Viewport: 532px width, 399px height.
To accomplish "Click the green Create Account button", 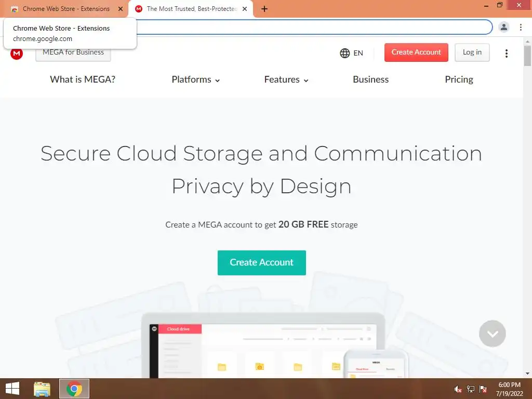I will coord(262,262).
